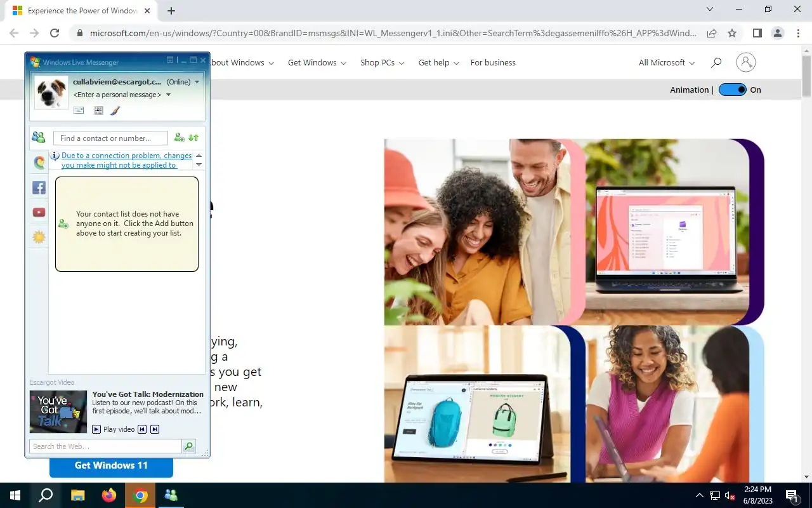This screenshot has width=812, height=508.
Task: Open the Windows Start menu
Action: [x=15, y=495]
